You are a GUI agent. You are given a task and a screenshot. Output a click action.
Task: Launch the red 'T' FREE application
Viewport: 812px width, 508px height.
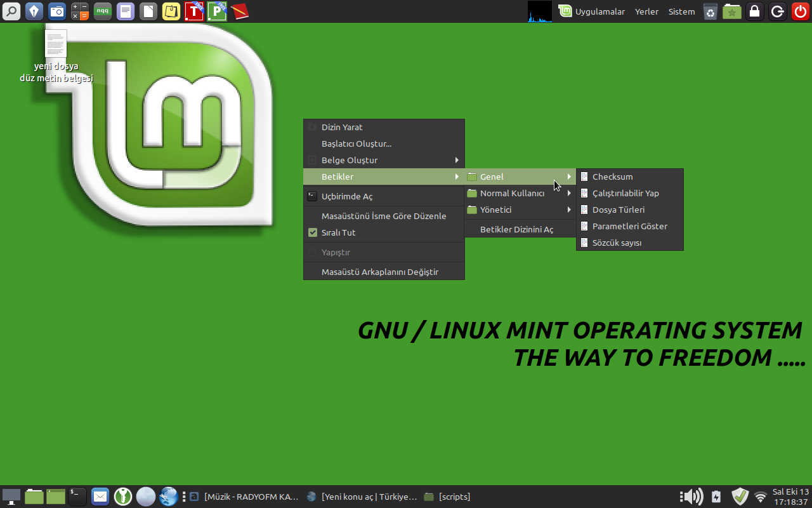[194, 11]
